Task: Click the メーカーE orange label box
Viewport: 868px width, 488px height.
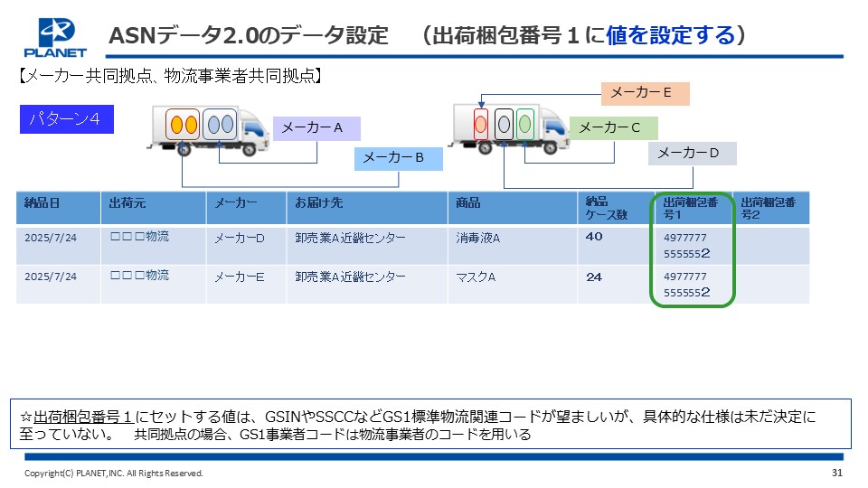Action: (x=646, y=93)
